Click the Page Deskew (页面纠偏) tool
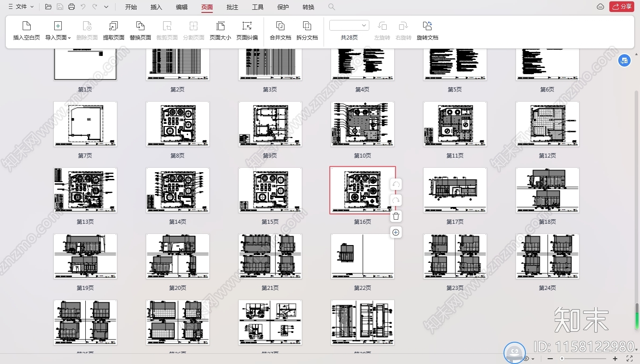640x364 pixels. (247, 31)
